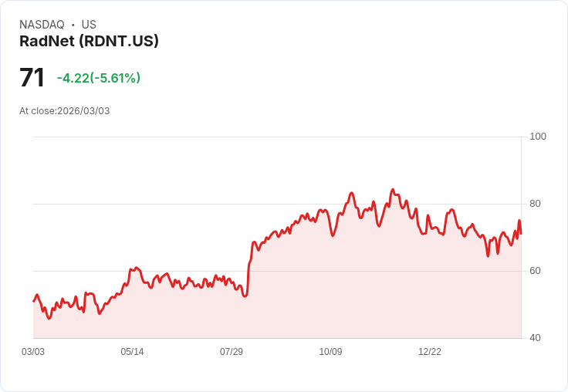Click the 40 y-axis price label

[x=535, y=338]
